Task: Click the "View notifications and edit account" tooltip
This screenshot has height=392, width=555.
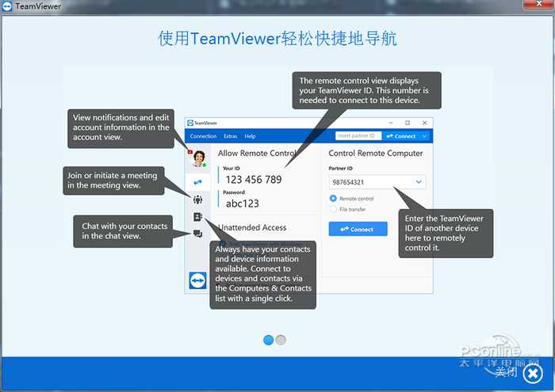Action: tap(121, 128)
